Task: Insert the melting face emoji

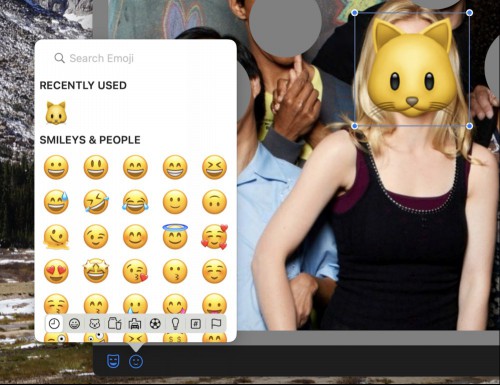Action: pos(56,237)
